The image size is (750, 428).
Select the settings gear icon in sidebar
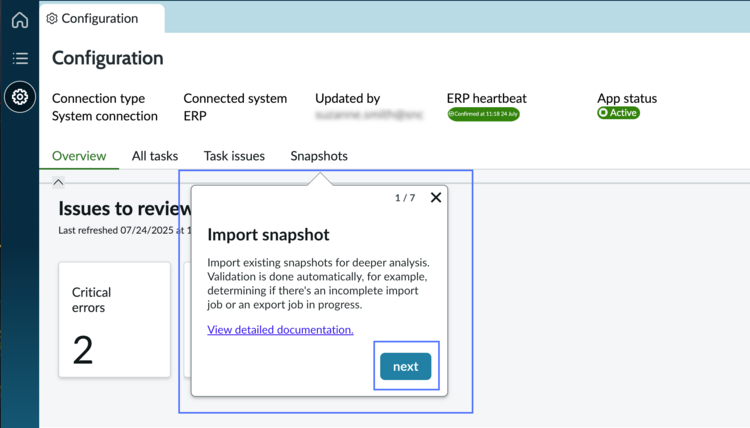click(x=20, y=97)
